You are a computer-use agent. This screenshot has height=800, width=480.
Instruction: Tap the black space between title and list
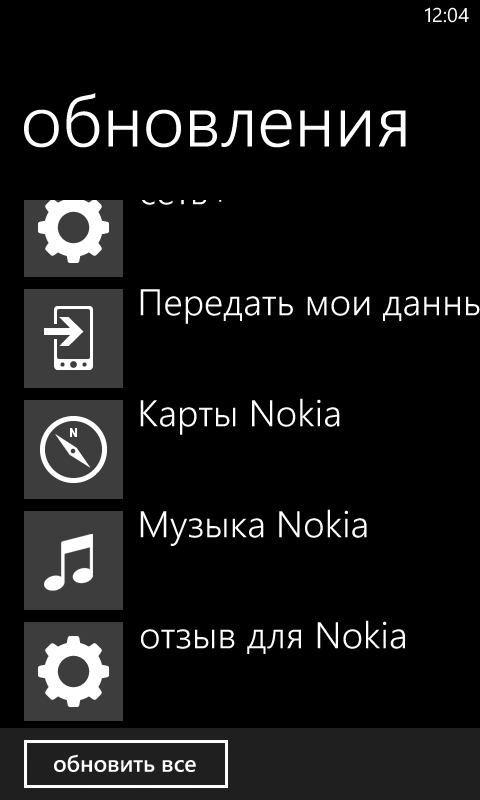pos(240,176)
